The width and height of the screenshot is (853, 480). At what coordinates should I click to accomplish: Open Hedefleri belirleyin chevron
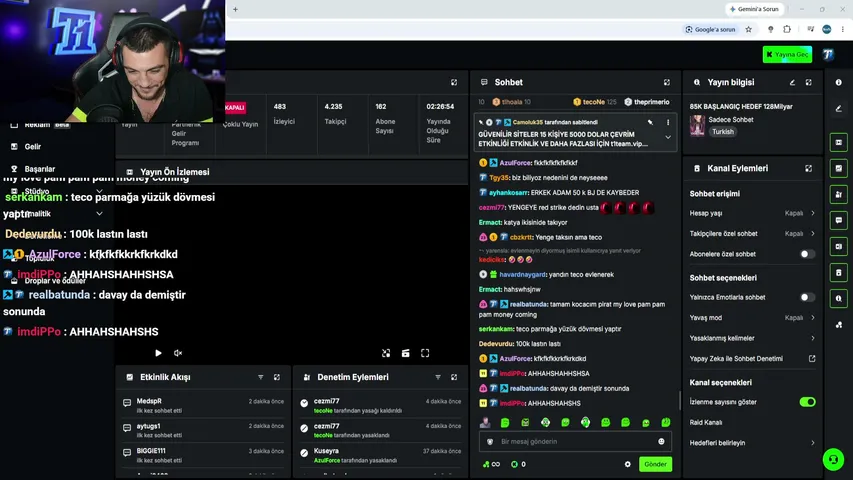click(x=813, y=443)
